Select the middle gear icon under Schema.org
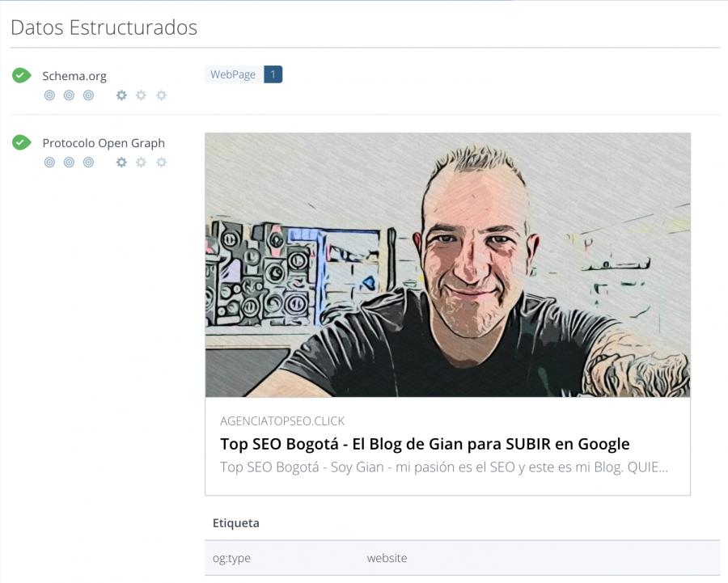This screenshot has height=583, width=728. click(141, 95)
